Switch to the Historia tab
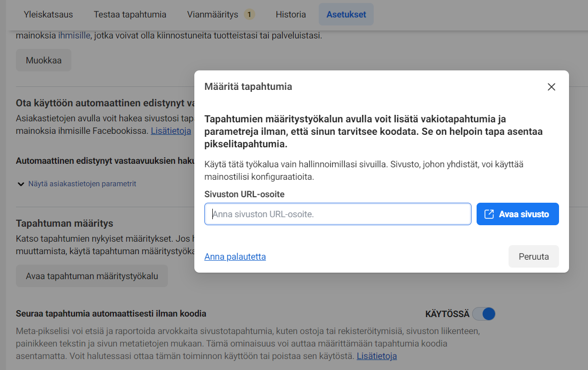This screenshot has width=588, height=370. pos(290,14)
